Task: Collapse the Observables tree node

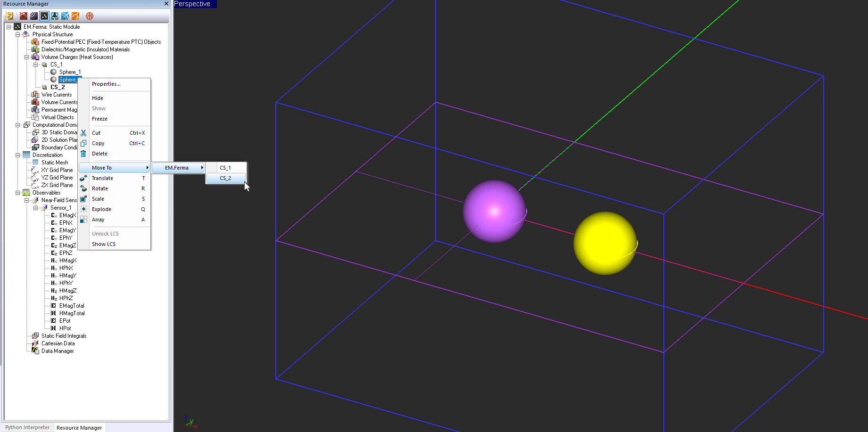Action: (18, 193)
